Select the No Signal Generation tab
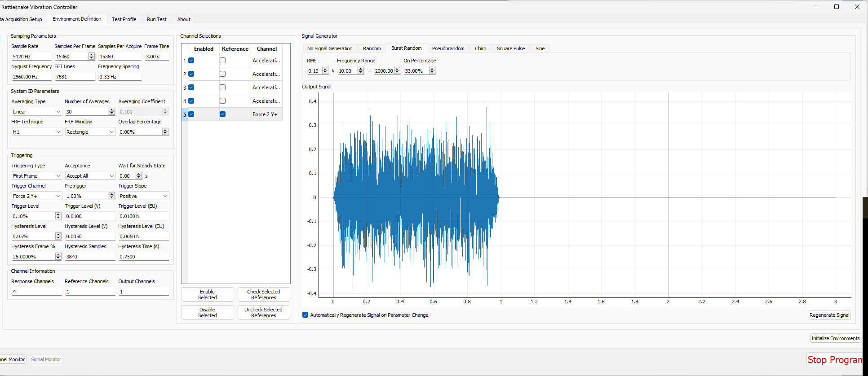The height and width of the screenshot is (376, 868). coord(330,48)
